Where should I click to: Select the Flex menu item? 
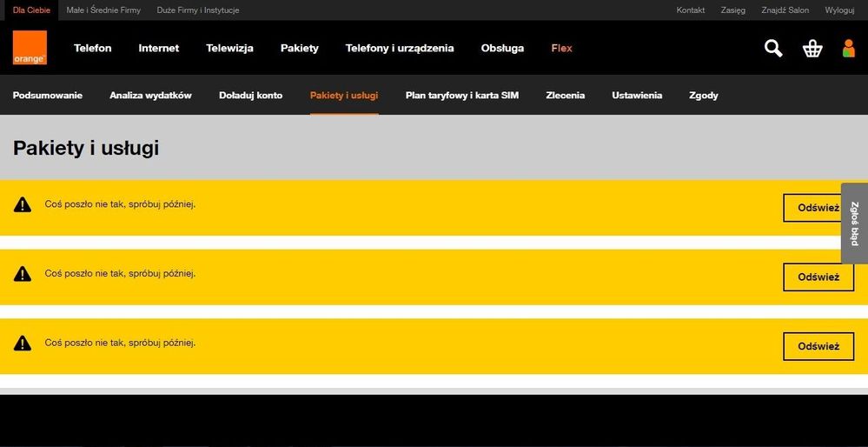(561, 49)
